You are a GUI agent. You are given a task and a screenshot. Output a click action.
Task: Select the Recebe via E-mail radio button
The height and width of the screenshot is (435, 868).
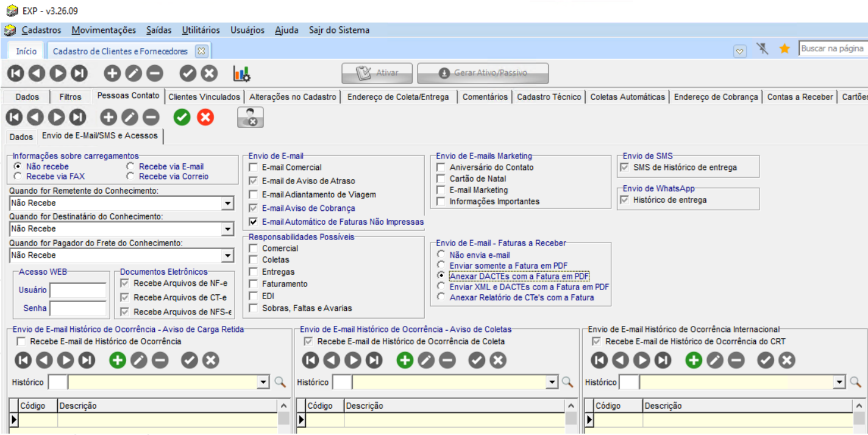(130, 166)
